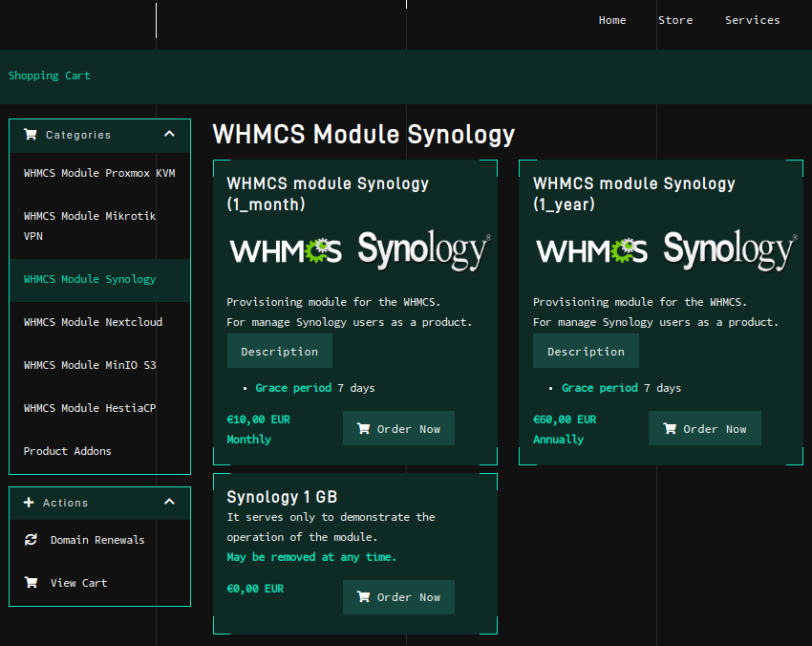Click the Annually billing cycle label
812x646 pixels.
(558, 440)
